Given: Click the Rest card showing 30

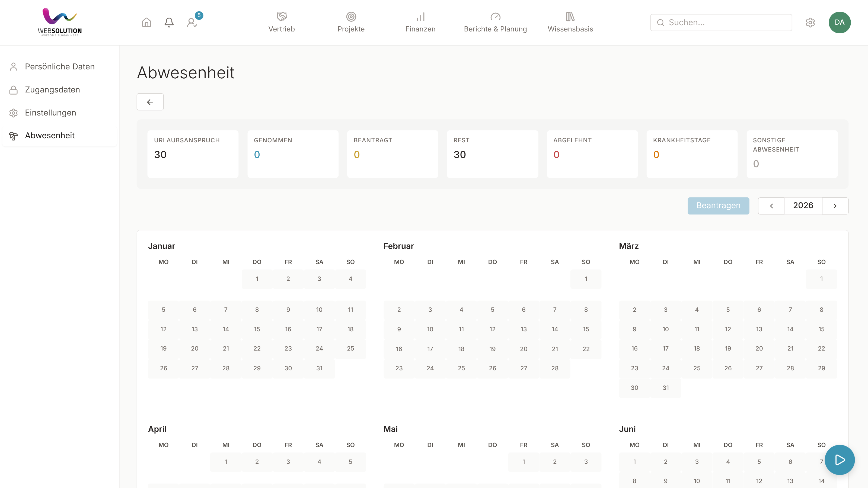Looking at the screenshot, I should pos(492,154).
